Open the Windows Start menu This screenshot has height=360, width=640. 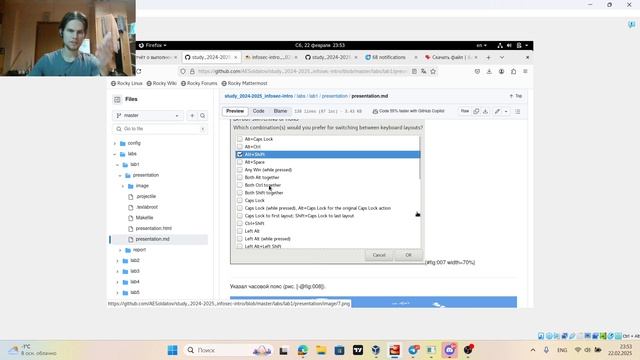tap(173, 350)
